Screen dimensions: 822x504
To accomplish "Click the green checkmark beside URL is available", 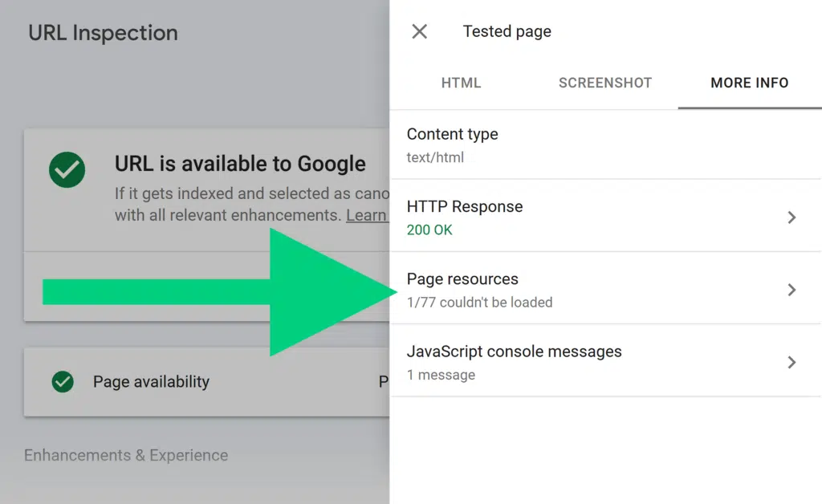I will coord(67,169).
